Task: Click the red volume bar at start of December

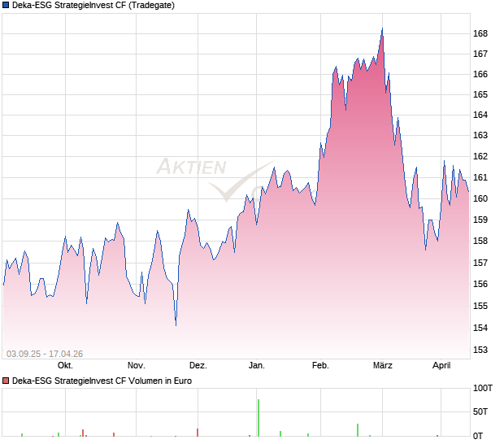Action: pyautogui.click(x=198, y=433)
